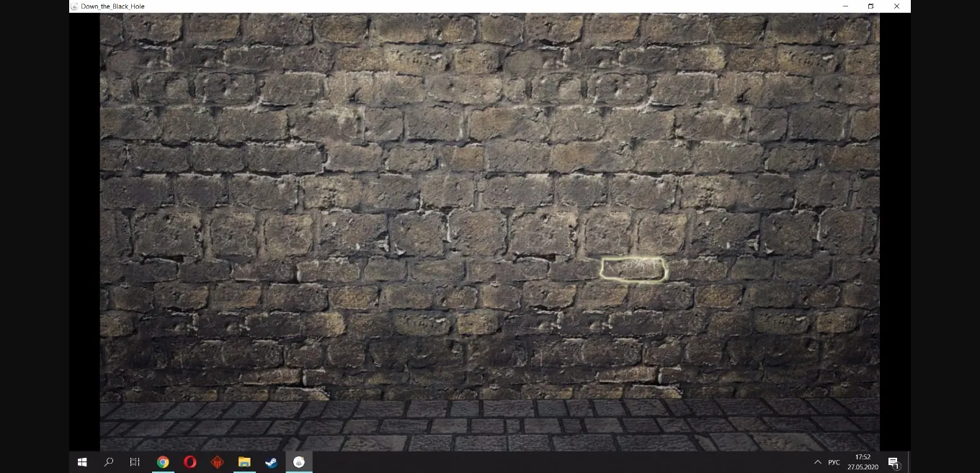The width and height of the screenshot is (980, 473).
Task: Open the red diamond app on taskbar
Action: [217, 462]
